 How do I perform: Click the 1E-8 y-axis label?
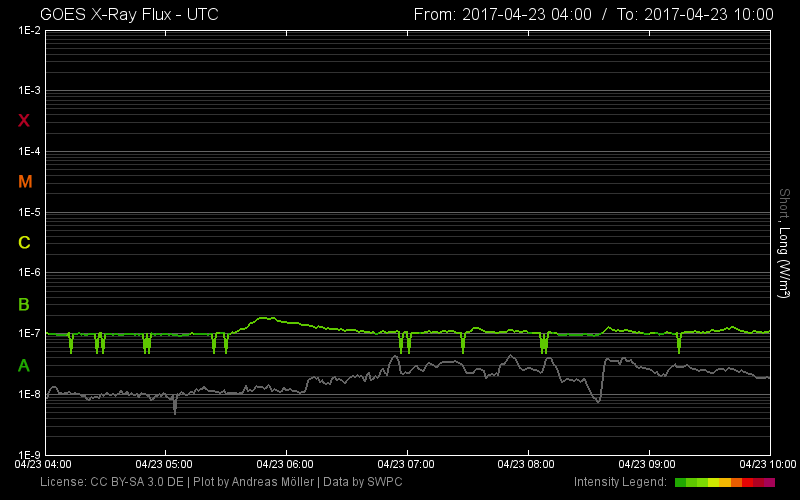[x=29, y=394]
